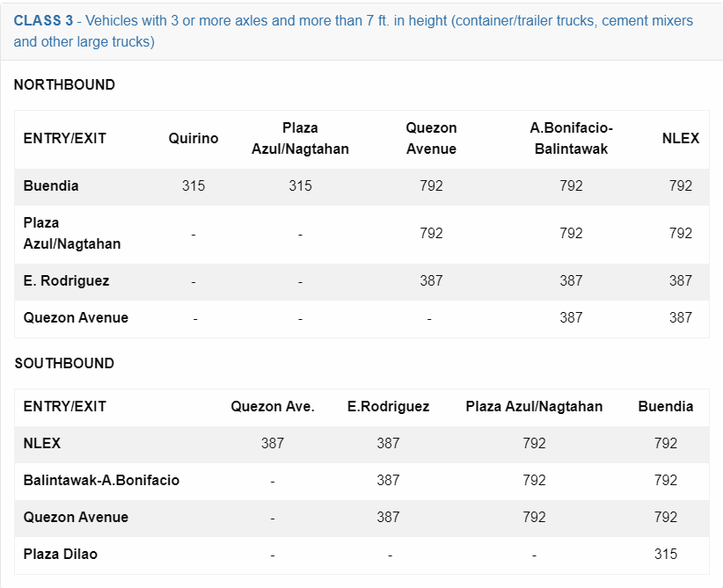Select the Buendia to Quirino 315 toll
Viewport: 723px width, 588px height.
click(194, 185)
